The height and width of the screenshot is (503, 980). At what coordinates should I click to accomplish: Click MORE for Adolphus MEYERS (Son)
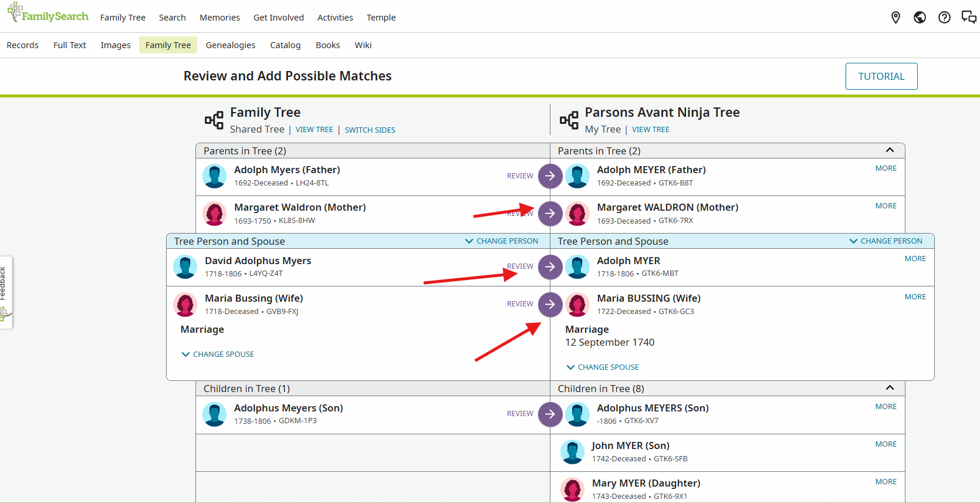coord(886,407)
